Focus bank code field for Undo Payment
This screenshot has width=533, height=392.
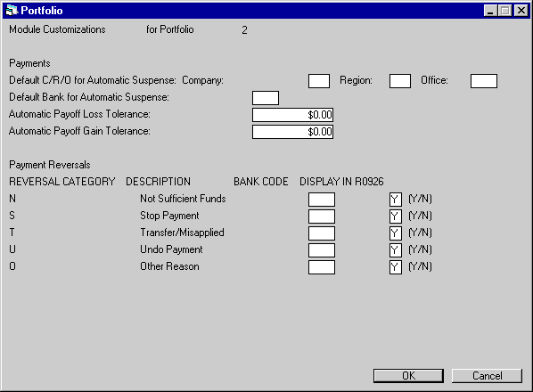tap(322, 250)
